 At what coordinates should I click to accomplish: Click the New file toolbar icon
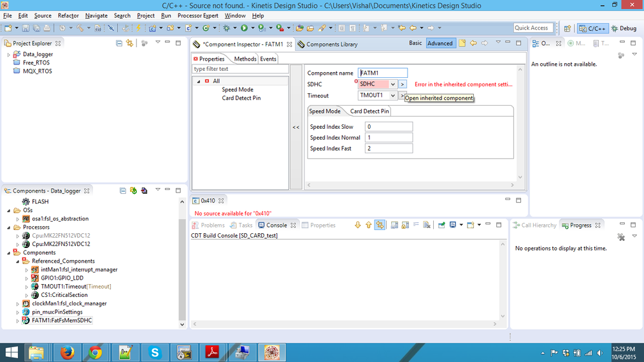pos(8,28)
